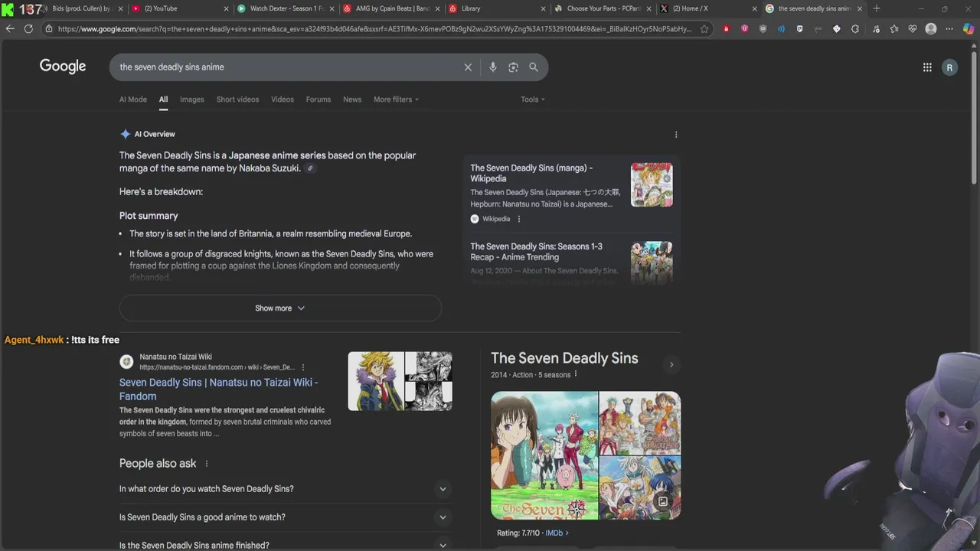This screenshot has height=551, width=980.
Task: Open the browser heart-pulse icon
Action: (x=913, y=29)
